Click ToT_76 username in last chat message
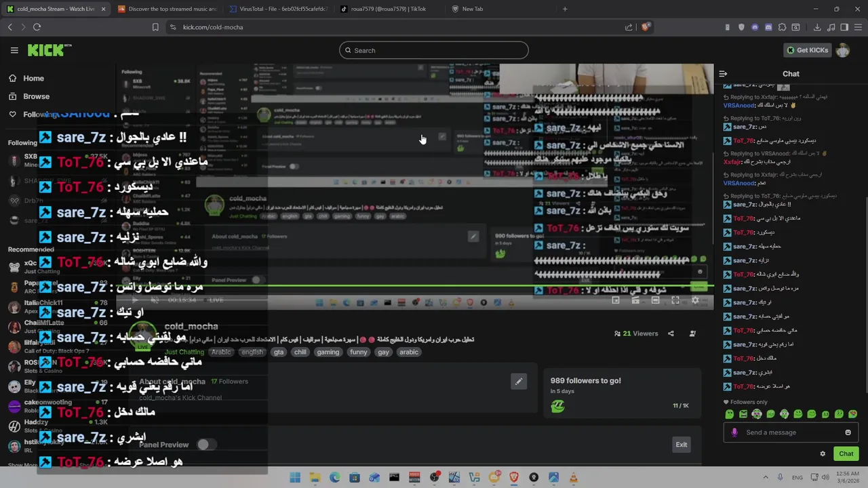 (x=744, y=386)
